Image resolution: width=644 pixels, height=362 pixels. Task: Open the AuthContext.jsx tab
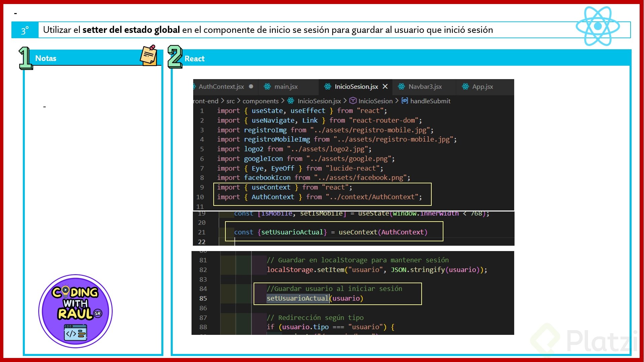point(221,86)
